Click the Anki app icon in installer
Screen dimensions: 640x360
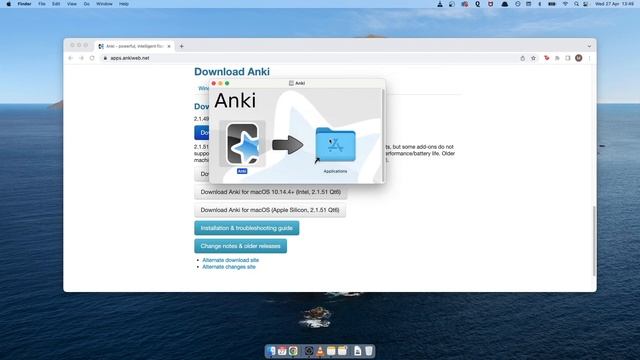pyautogui.click(x=242, y=144)
